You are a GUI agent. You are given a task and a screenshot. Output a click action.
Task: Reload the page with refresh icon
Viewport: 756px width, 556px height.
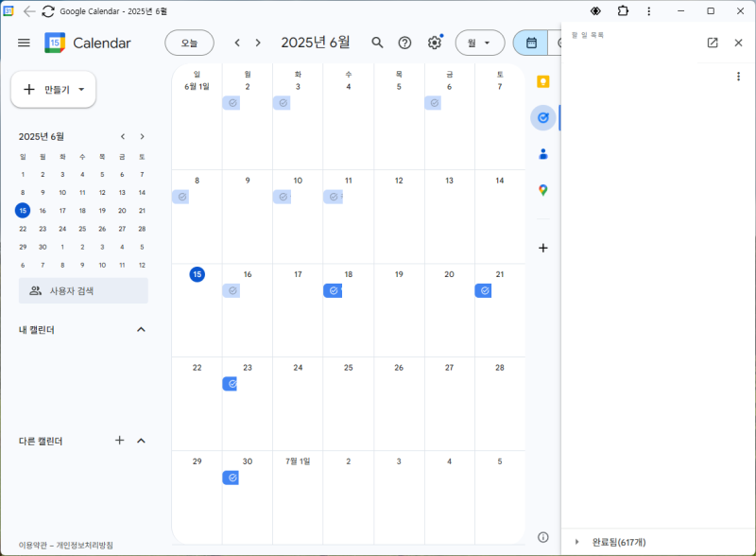(x=48, y=11)
